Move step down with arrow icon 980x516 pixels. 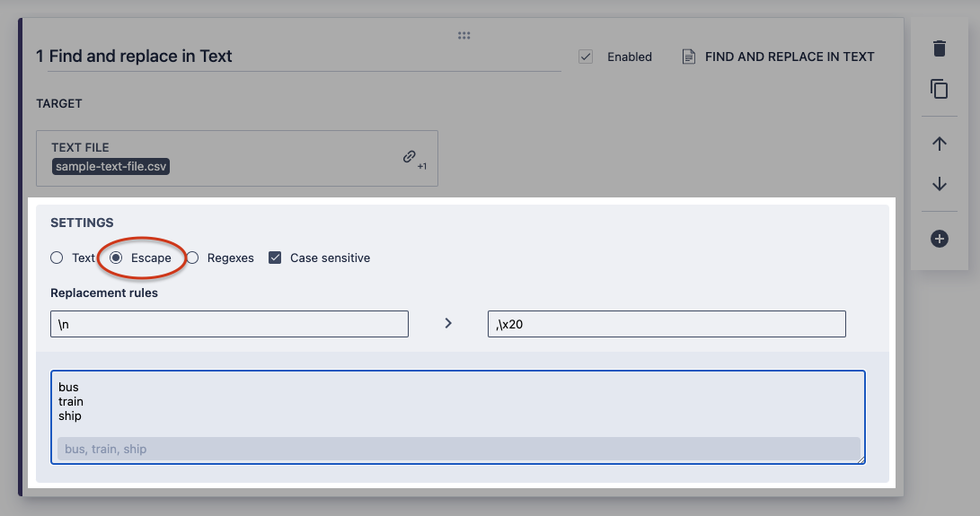[940, 184]
